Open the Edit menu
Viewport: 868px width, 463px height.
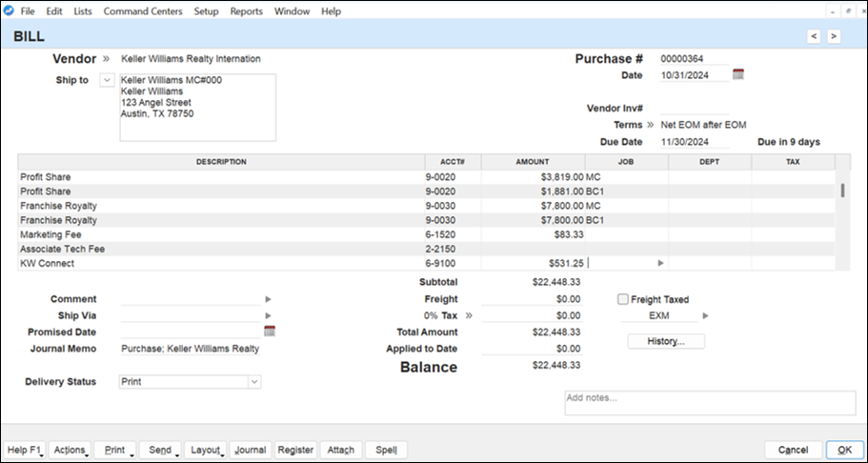point(54,11)
